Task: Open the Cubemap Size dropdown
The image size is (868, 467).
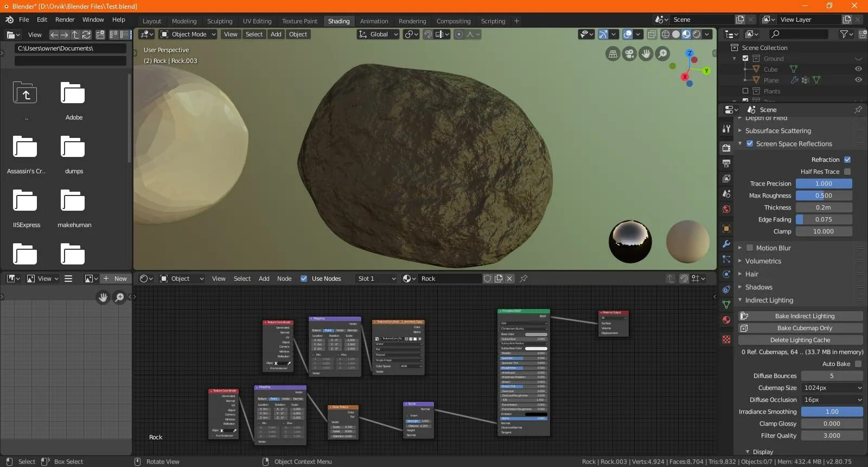Action: click(832, 388)
